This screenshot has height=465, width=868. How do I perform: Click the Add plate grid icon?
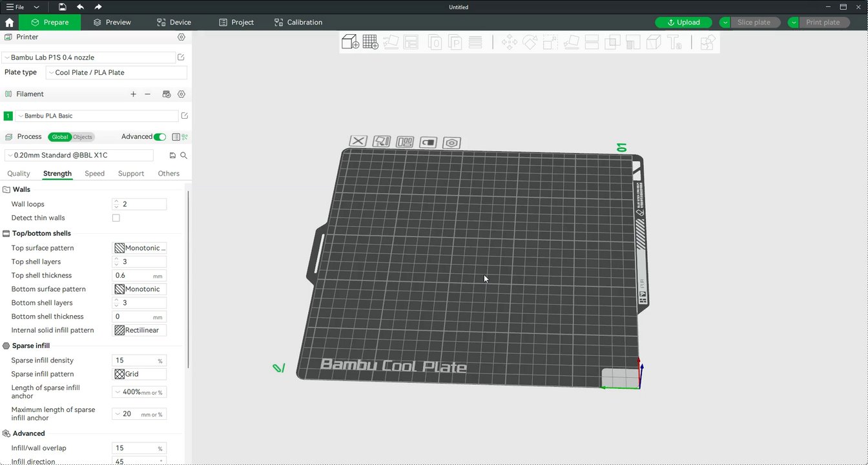pos(370,43)
